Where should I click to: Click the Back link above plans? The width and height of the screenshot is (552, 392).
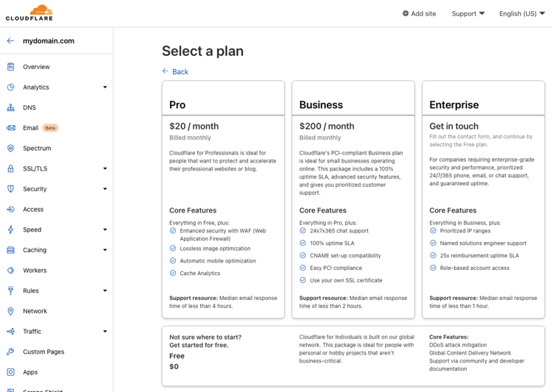coord(176,72)
